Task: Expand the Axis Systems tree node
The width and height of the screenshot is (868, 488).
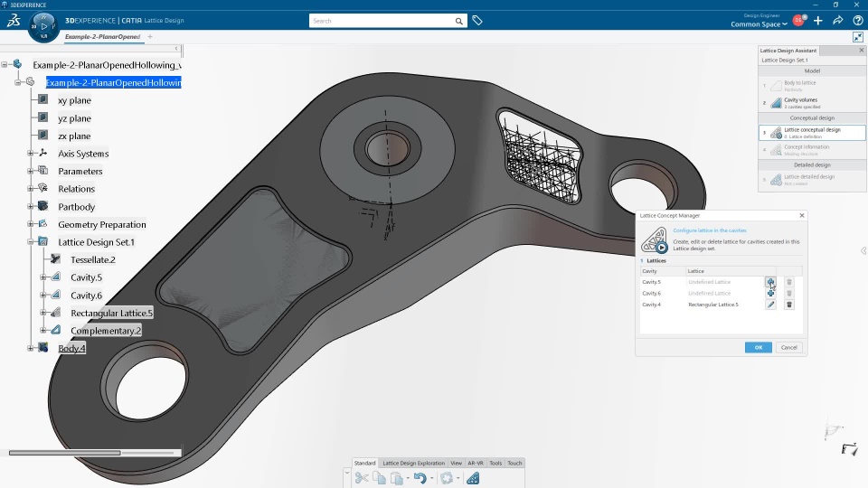Action: click(x=31, y=154)
